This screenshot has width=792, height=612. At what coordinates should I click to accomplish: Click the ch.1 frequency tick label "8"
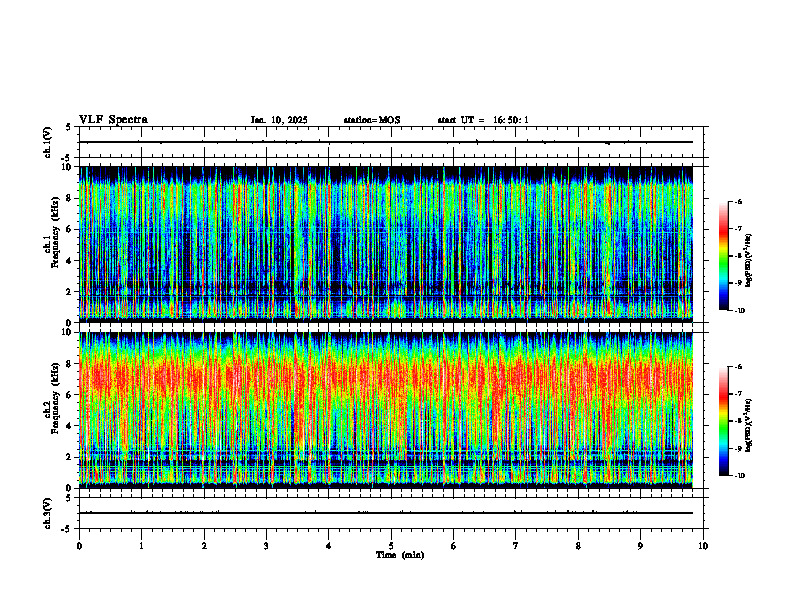pyautogui.click(x=70, y=198)
